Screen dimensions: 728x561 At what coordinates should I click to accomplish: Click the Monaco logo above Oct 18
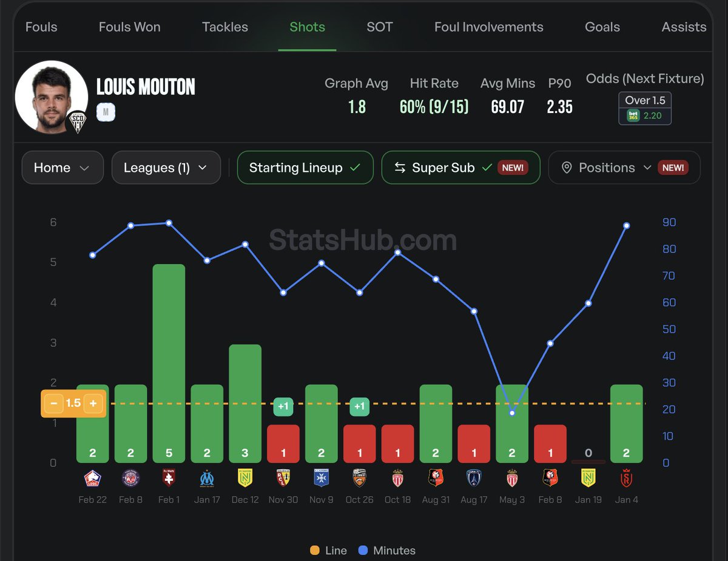click(398, 478)
